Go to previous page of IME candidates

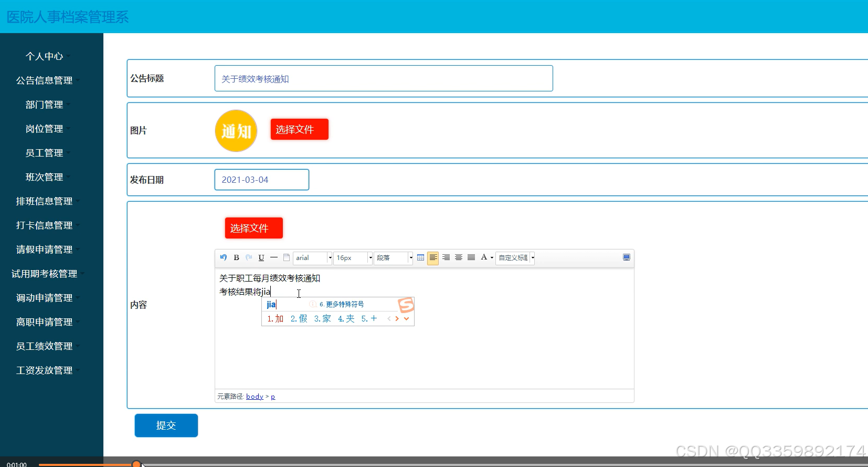click(x=389, y=318)
